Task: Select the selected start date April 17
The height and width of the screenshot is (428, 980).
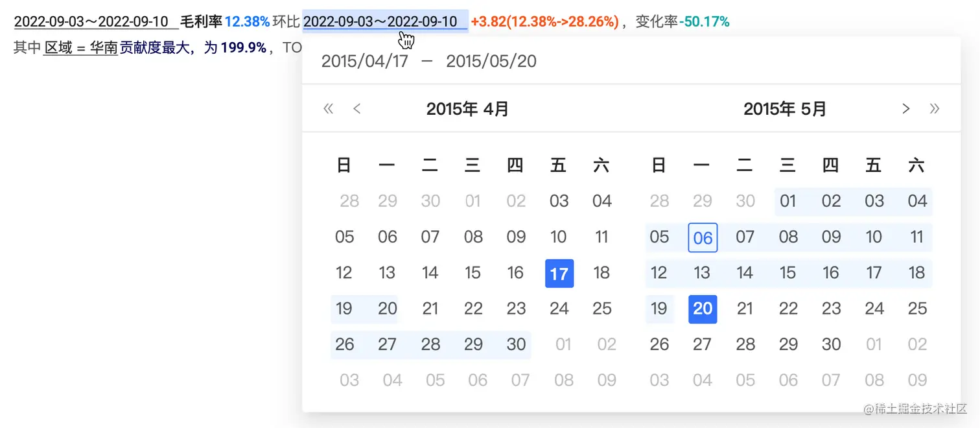Action: pos(559,274)
